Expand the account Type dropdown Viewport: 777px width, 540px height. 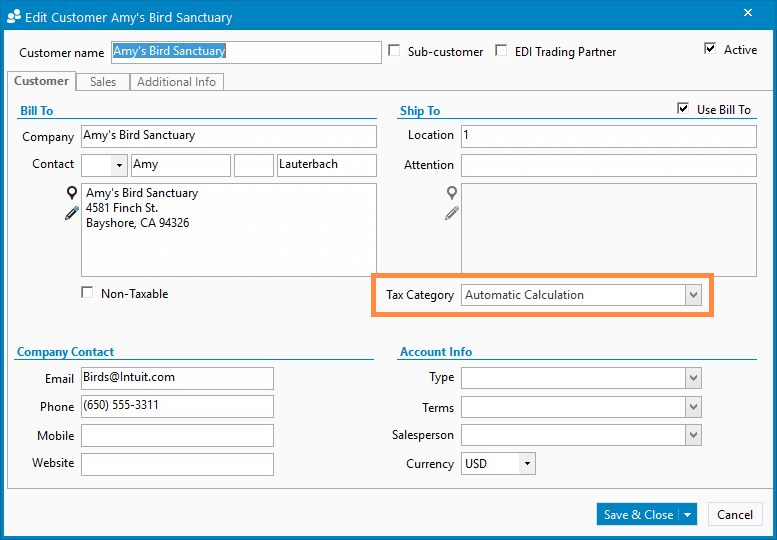click(693, 378)
